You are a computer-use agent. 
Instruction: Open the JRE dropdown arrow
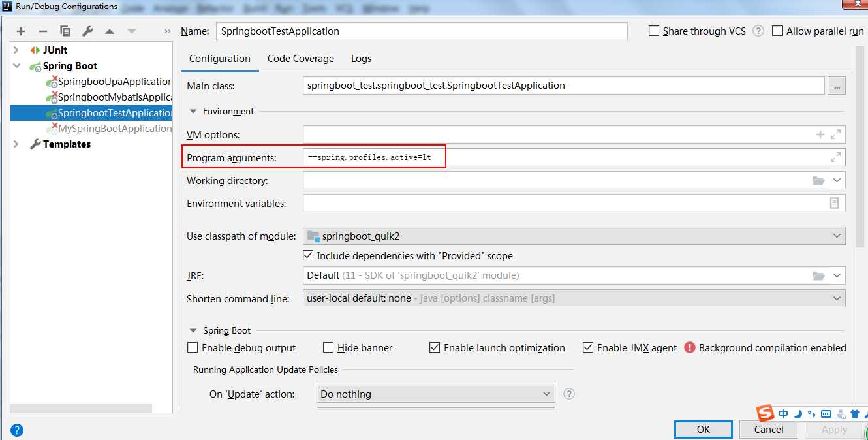pyautogui.click(x=837, y=275)
